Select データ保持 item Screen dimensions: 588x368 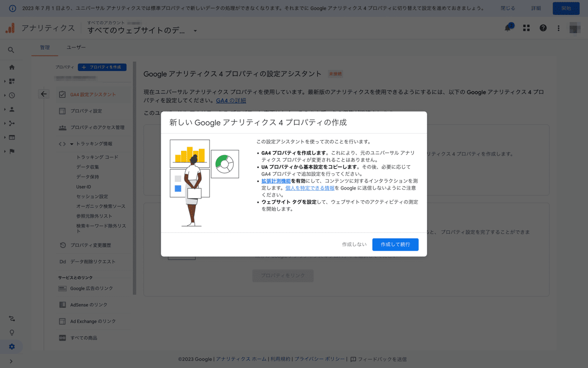pyautogui.click(x=88, y=177)
